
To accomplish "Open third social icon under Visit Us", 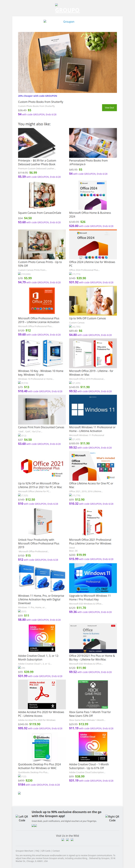I will (72, 840).
